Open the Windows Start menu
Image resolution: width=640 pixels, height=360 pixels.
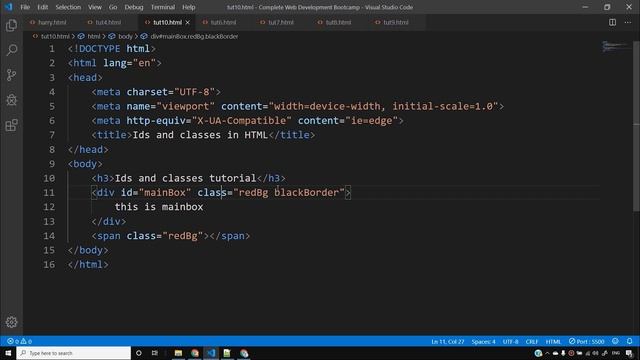[8, 353]
